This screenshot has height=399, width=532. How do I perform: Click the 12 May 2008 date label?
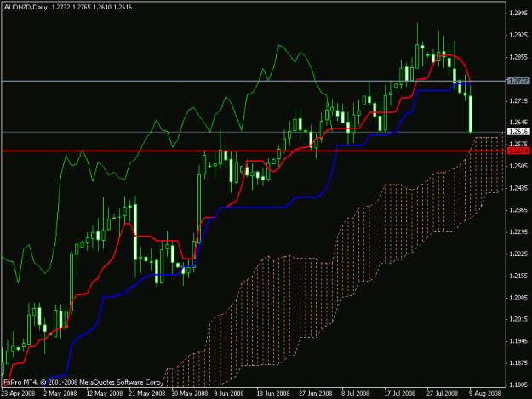pos(105,394)
